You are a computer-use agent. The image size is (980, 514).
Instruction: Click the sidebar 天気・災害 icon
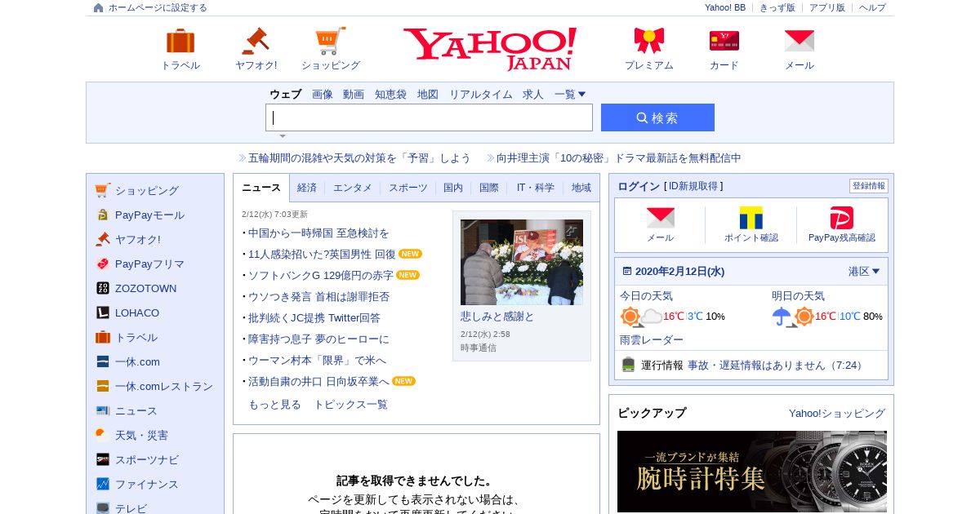point(102,435)
